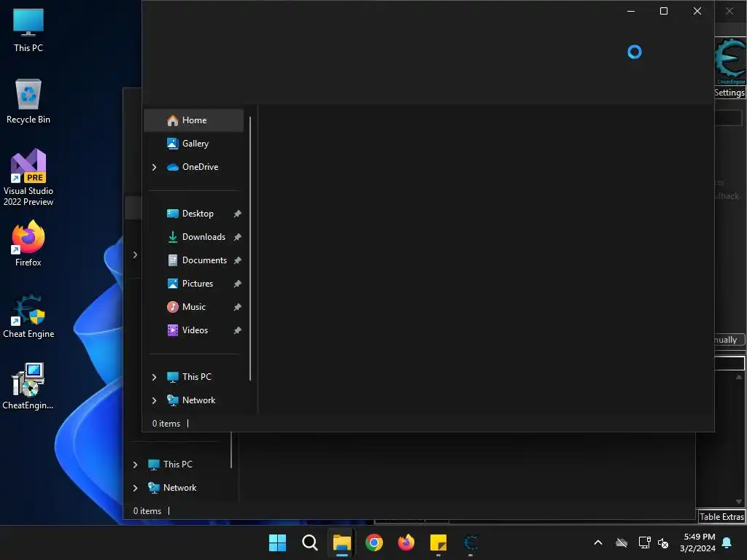Expand Network in the back Explorer window
This screenshot has width=747, height=560.
coord(135,488)
